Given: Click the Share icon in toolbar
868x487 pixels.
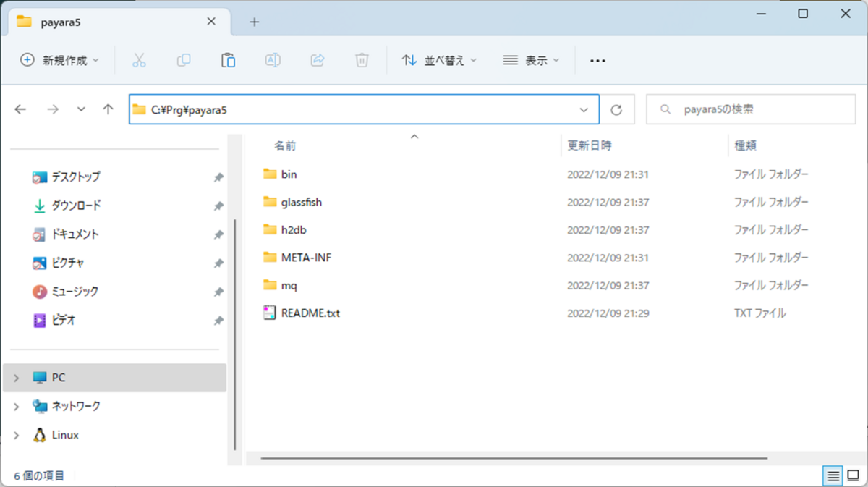Looking at the screenshot, I should (x=318, y=61).
